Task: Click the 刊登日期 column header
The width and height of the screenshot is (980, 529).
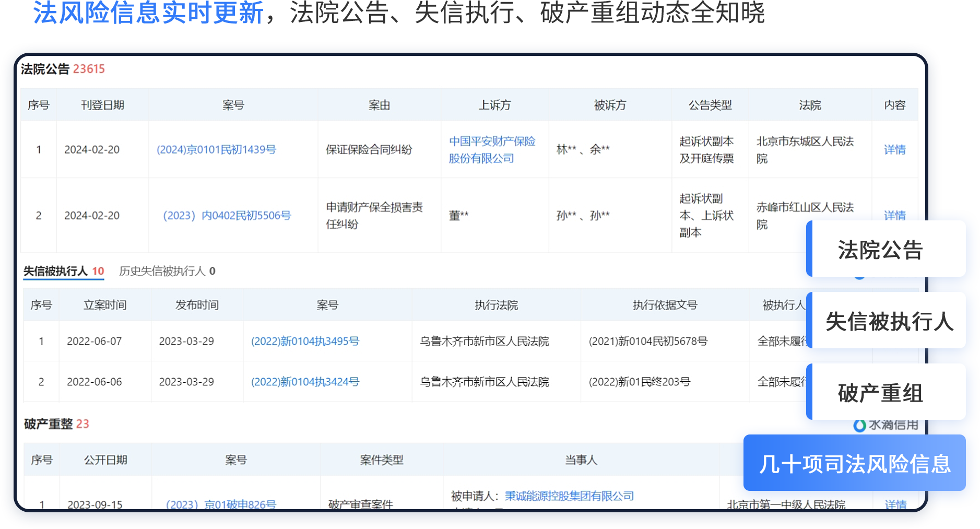Action: click(102, 105)
